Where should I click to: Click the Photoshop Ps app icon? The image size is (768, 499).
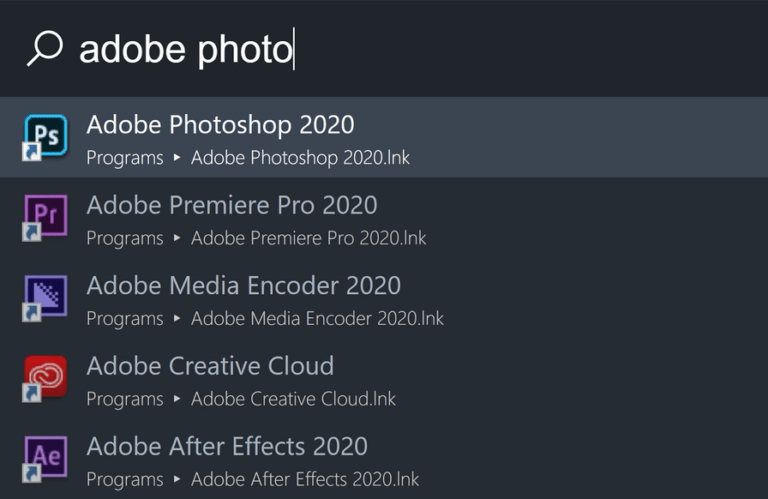click(x=46, y=136)
